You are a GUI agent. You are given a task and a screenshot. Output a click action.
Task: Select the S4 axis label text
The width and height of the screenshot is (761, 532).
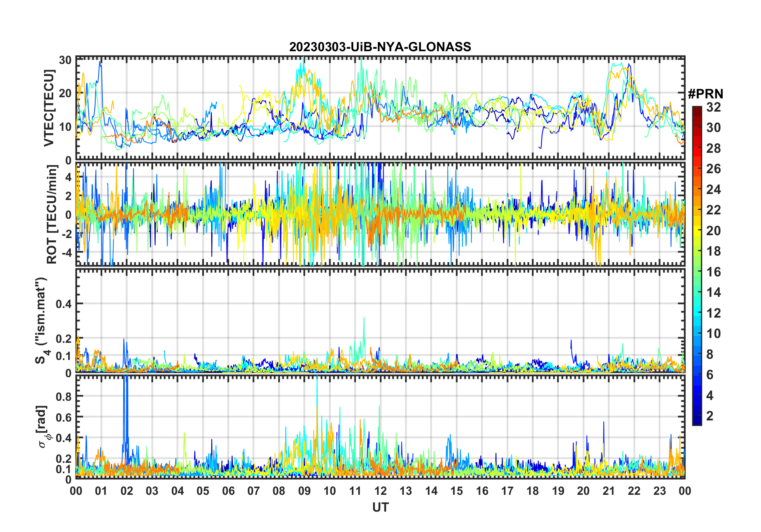coord(42,320)
